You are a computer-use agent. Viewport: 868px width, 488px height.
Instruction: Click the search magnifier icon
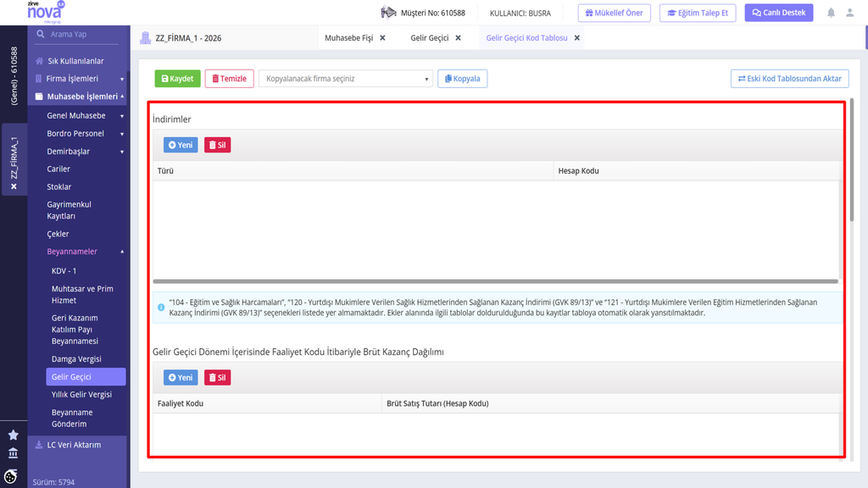coord(41,34)
